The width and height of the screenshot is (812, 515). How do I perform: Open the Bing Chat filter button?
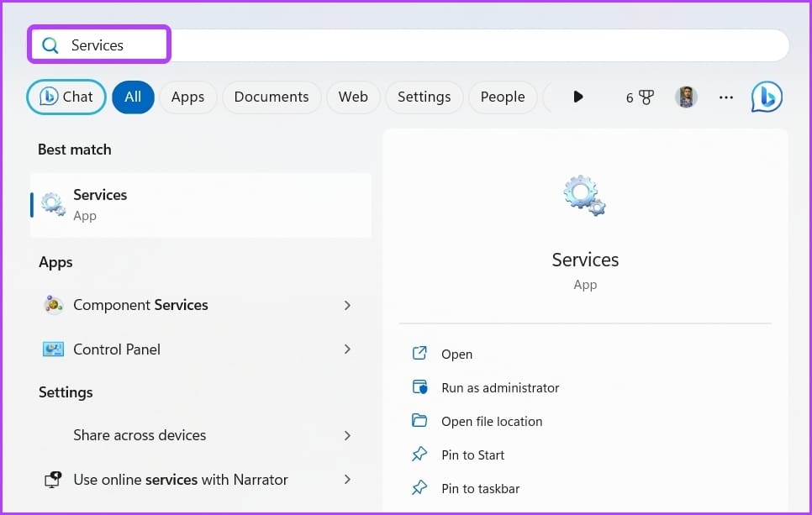[x=66, y=97]
